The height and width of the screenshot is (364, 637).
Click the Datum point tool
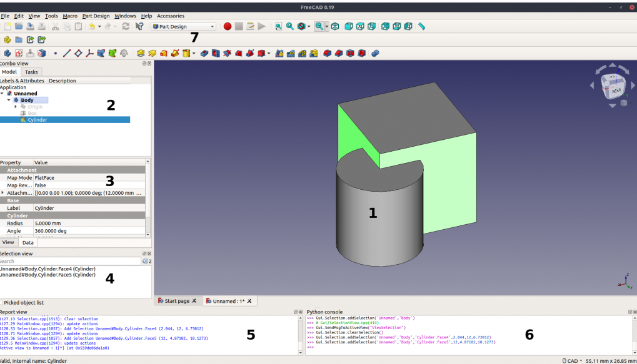[x=55, y=53]
